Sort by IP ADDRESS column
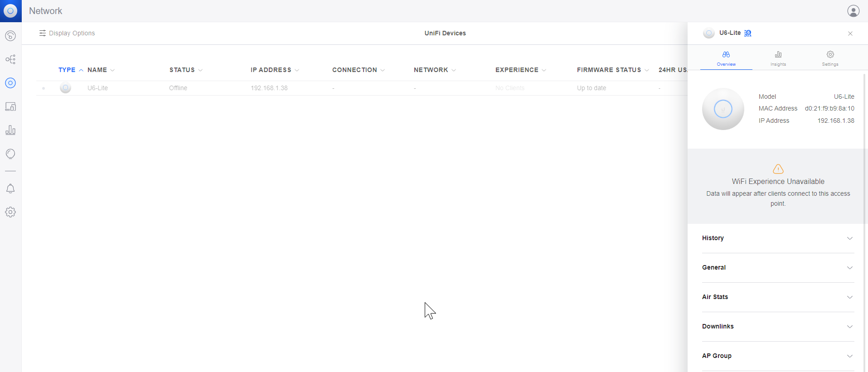 click(275, 70)
